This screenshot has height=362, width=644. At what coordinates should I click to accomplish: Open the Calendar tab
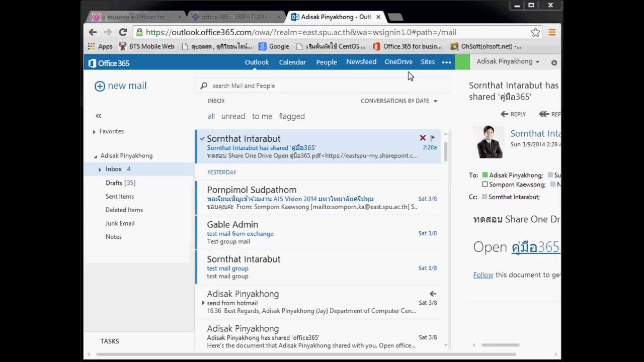(292, 62)
